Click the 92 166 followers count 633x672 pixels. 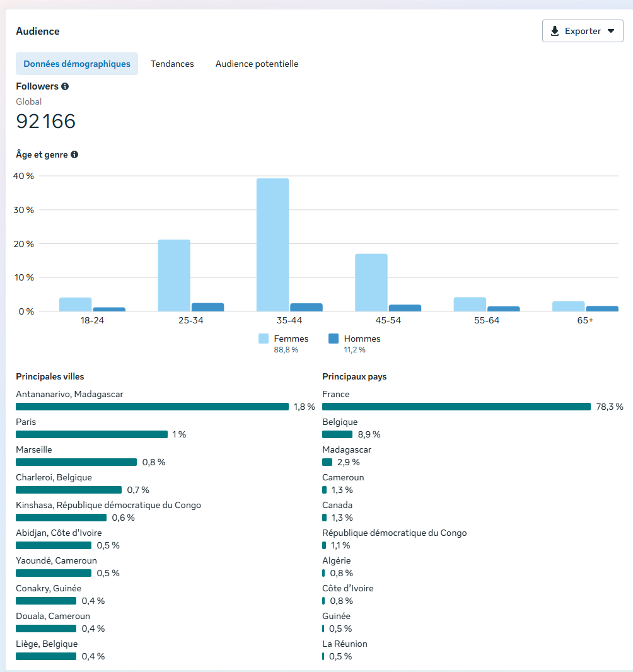[46, 121]
